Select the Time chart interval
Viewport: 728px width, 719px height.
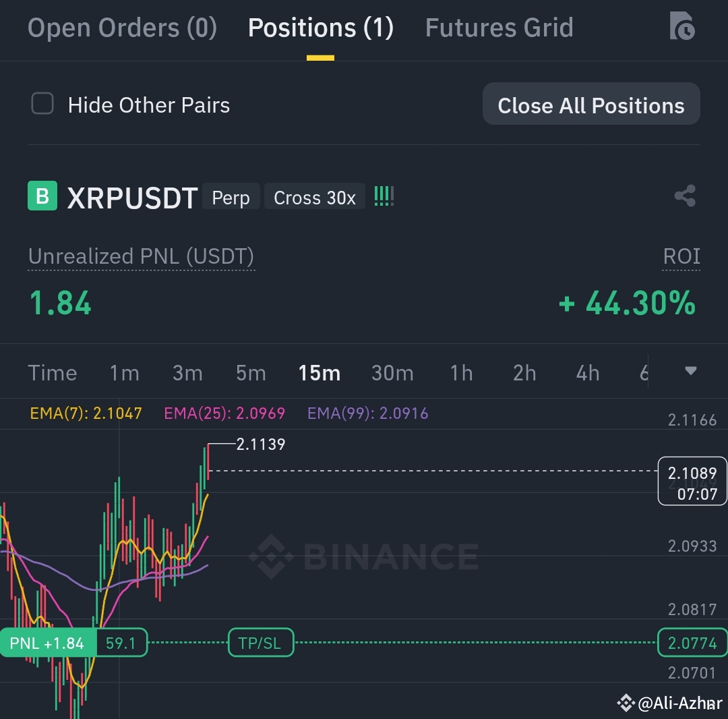point(53,373)
